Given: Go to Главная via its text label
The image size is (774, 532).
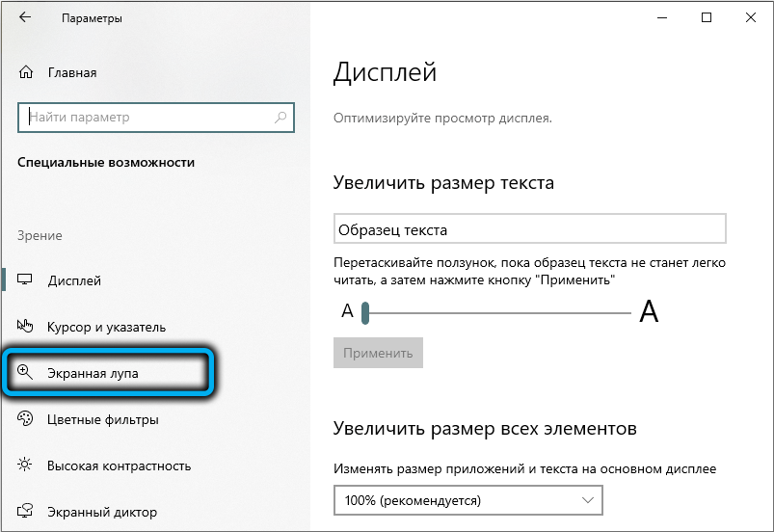Looking at the screenshot, I should click(72, 72).
